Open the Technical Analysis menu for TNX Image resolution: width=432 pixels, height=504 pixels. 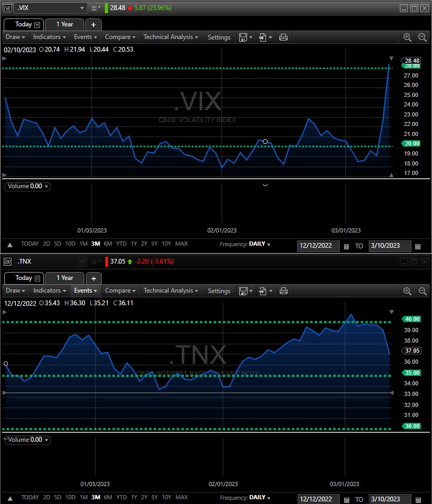click(171, 290)
